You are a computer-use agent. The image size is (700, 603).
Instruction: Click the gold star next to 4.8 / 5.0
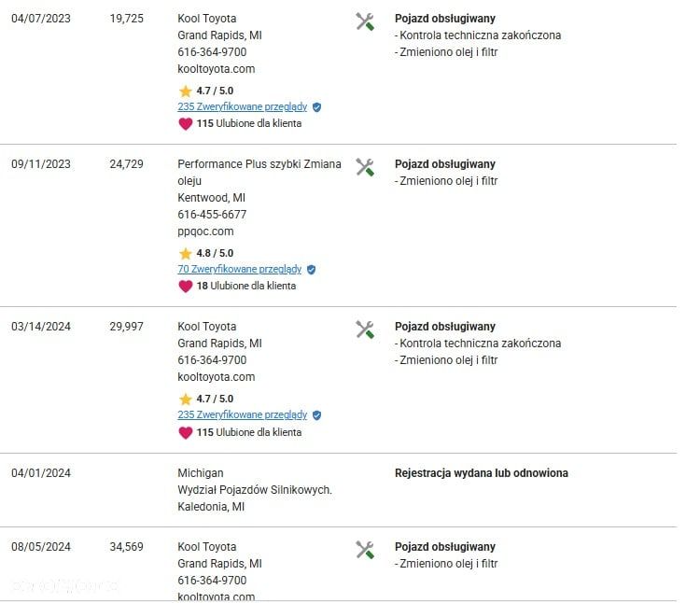point(186,254)
